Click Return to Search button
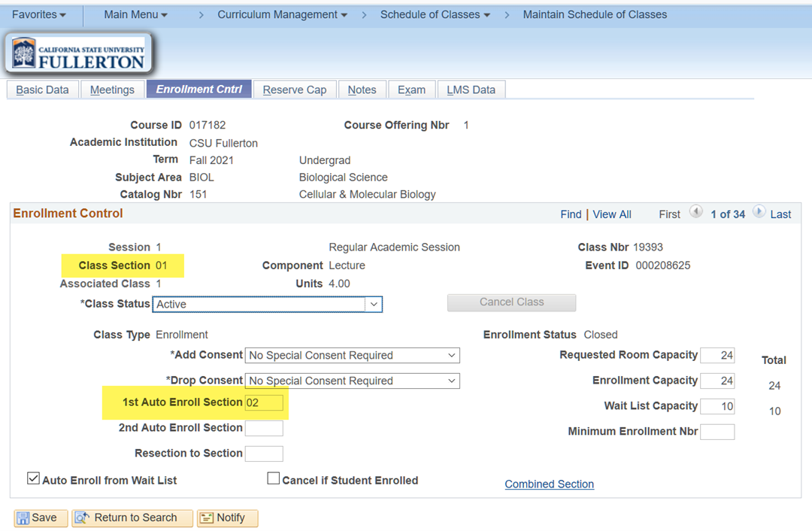Screen dimensions: 812x531 132,518
